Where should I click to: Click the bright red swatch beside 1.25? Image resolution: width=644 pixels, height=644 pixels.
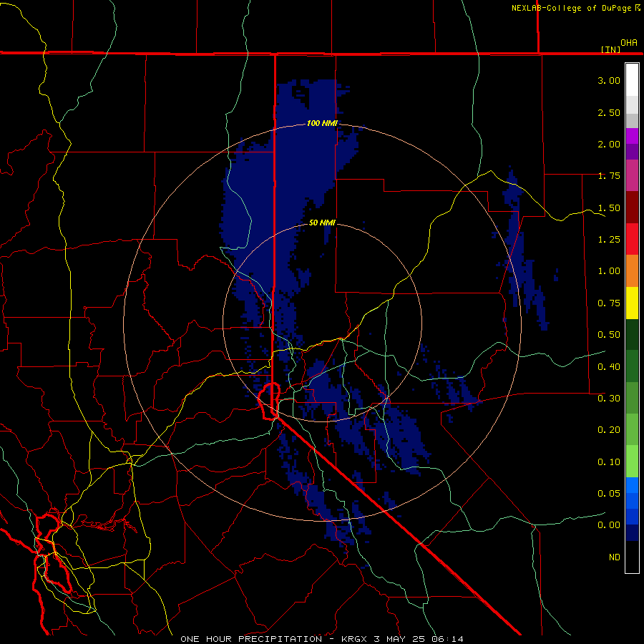click(x=632, y=240)
